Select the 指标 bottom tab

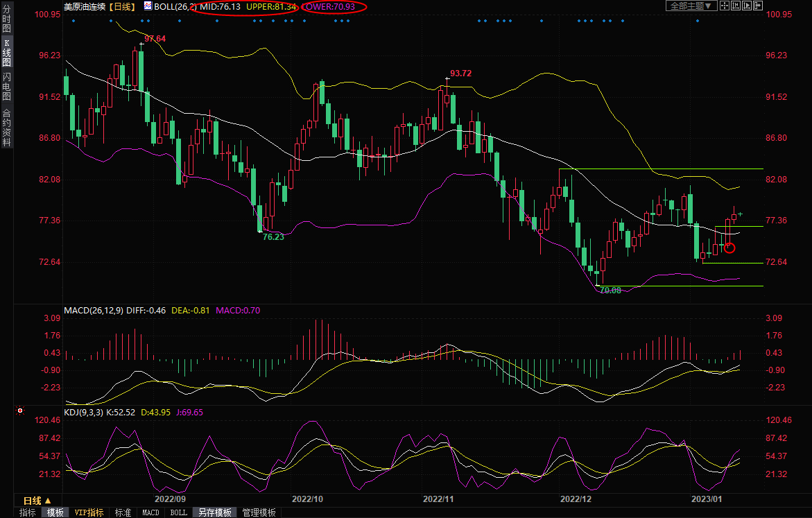tap(28, 512)
